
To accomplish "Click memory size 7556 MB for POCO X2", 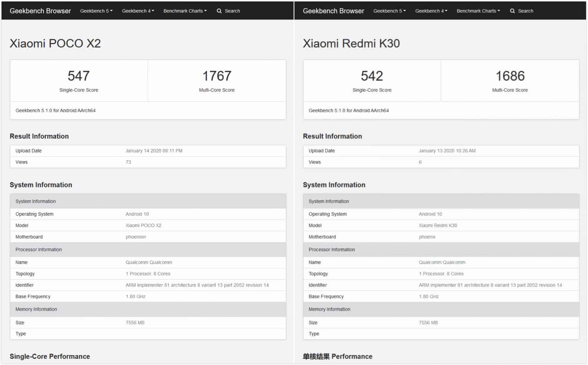I will pyautogui.click(x=135, y=323).
